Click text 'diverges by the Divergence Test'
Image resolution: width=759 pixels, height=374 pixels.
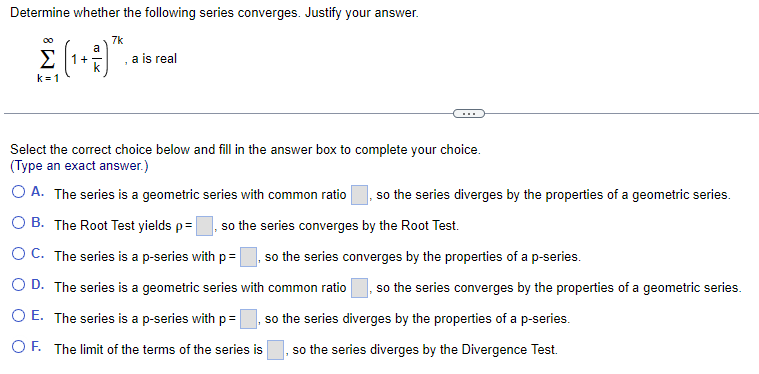[464, 350]
